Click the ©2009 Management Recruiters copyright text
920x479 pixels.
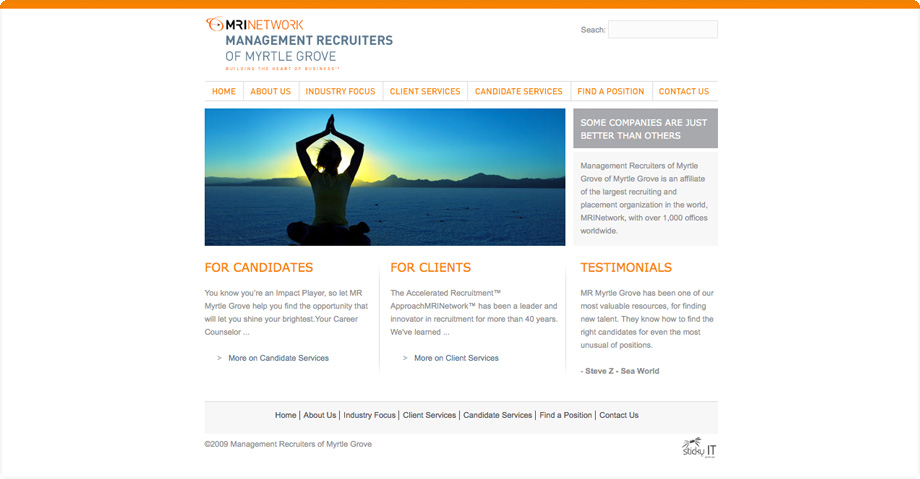click(x=288, y=444)
